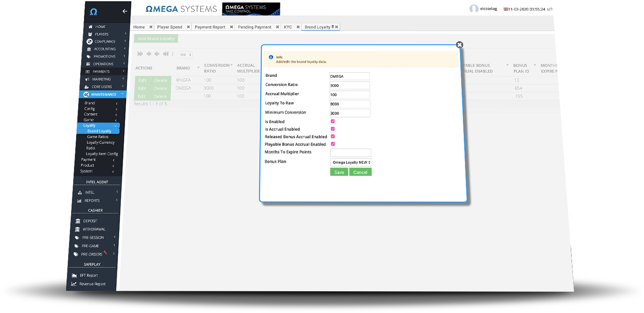
Task: Click the Promotions tag icon
Action: point(89,56)
